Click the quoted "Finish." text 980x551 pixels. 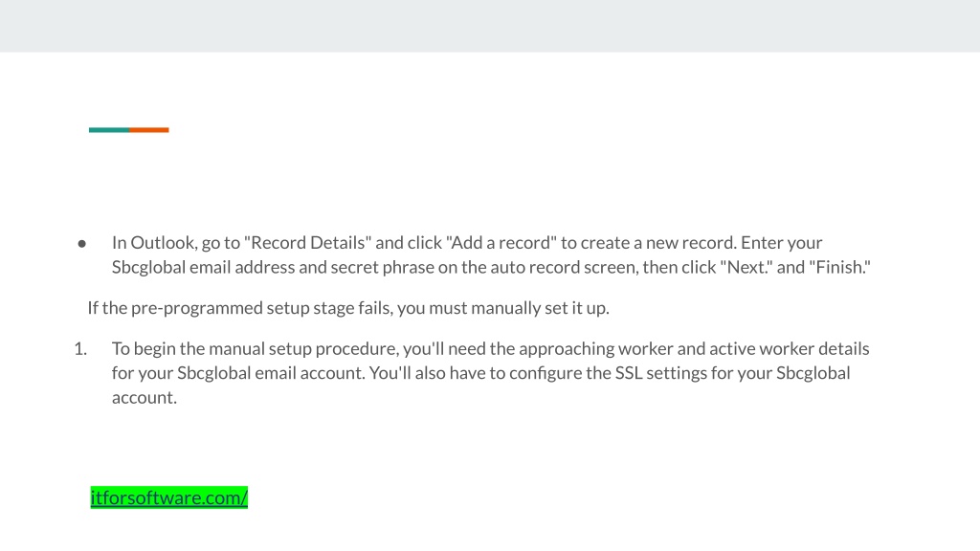click(x=839, y=268)
